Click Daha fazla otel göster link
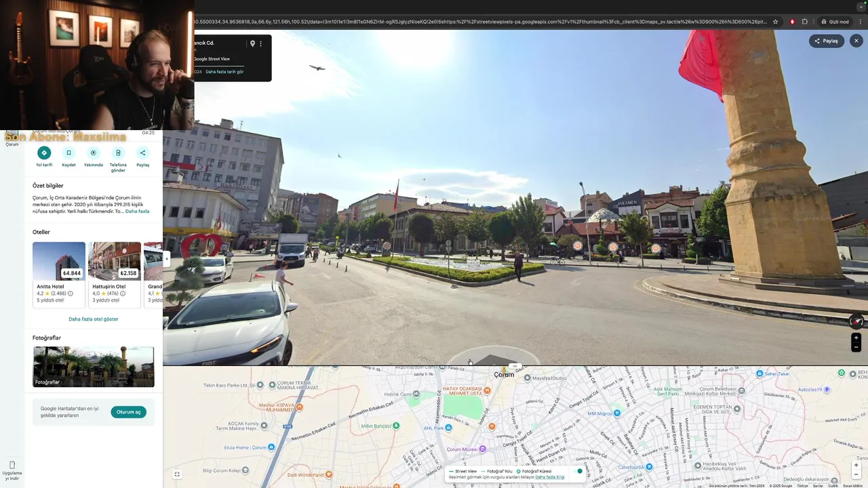The width and height of the screenshot is (868, 488). coord(94,319)
